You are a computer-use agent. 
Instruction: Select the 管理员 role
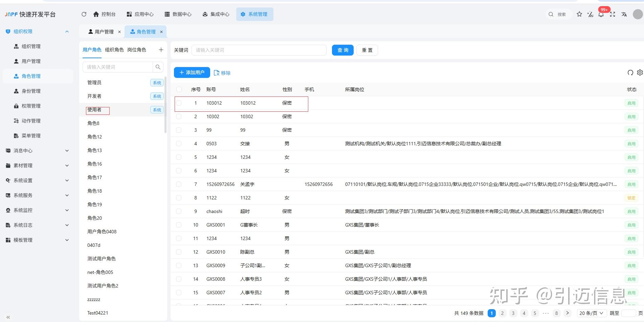pyautogui.click(x=123, y=83)
